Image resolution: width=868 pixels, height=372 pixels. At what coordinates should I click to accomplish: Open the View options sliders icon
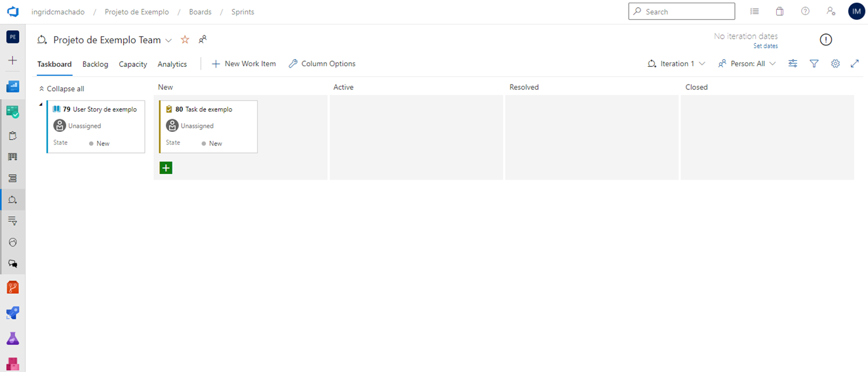(x=793, y=64)
